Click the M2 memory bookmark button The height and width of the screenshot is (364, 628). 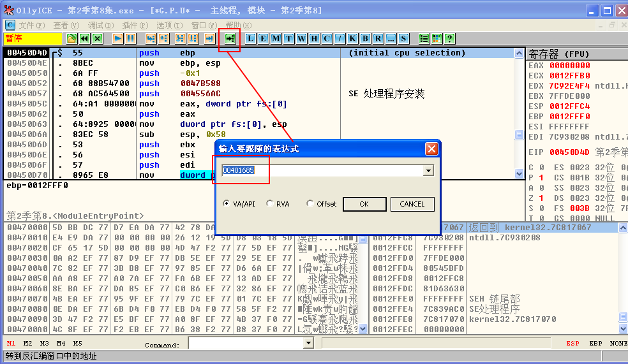pyautogui.click(x=27, y=343)
